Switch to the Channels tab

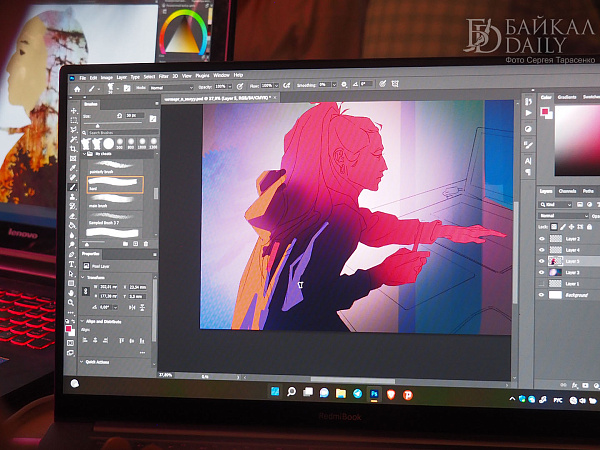click(x=567, y=190)
